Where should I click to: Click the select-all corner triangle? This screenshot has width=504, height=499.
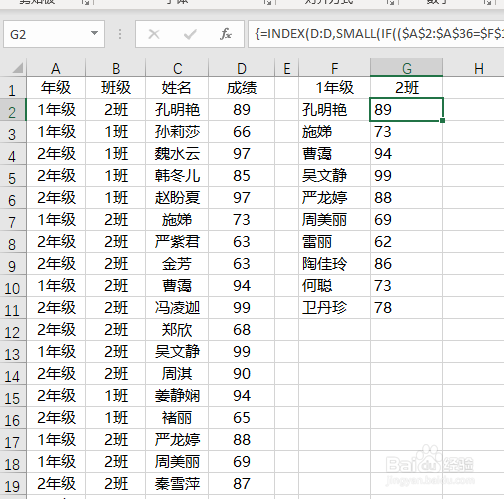coord(17,68)
